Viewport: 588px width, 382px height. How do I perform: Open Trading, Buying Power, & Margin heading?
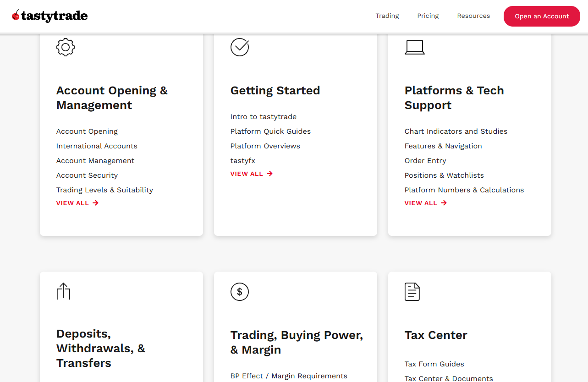point(297,342)
